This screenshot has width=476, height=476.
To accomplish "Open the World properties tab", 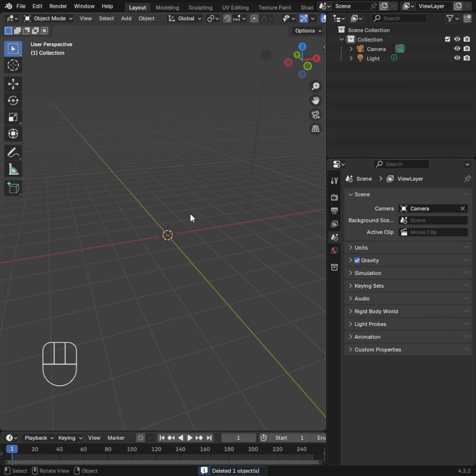I will click(335, 251).
